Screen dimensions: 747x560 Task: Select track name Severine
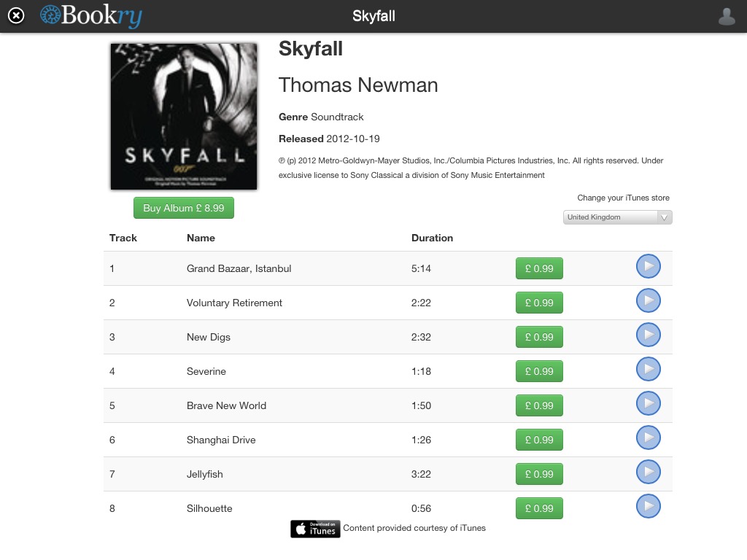pyautogui.click(x=206, y=371)
